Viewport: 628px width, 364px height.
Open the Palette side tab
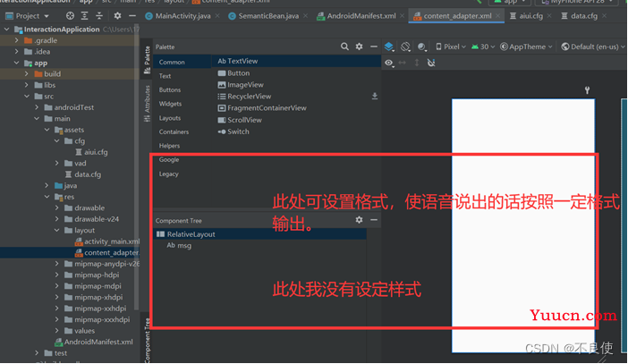click(x=147, y=60)
